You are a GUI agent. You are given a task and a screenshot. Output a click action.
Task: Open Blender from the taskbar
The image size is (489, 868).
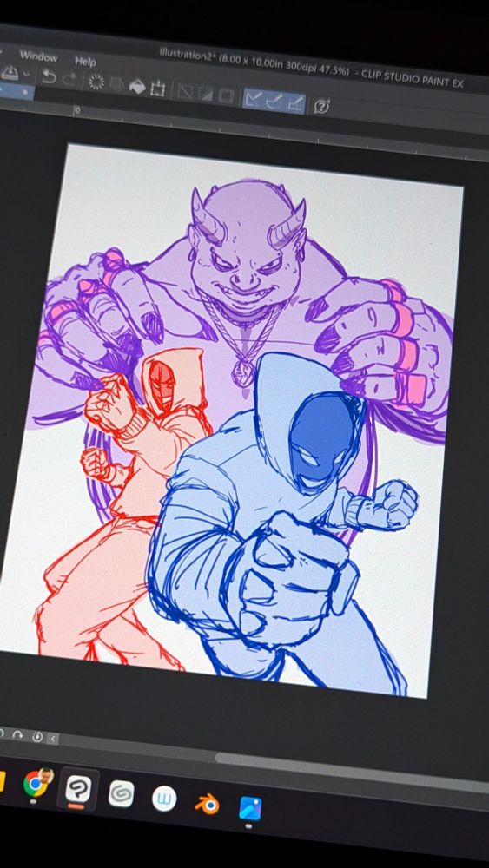pyautogui.click(x=207, y=805)
